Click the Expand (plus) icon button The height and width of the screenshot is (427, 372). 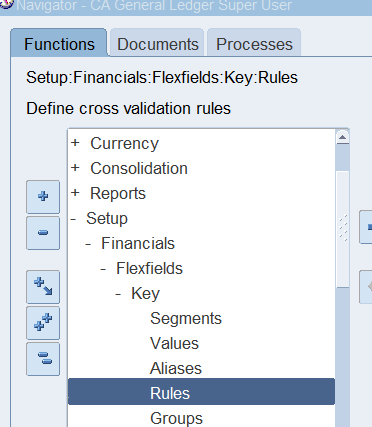pyautogui.click(x=43, y=197)
